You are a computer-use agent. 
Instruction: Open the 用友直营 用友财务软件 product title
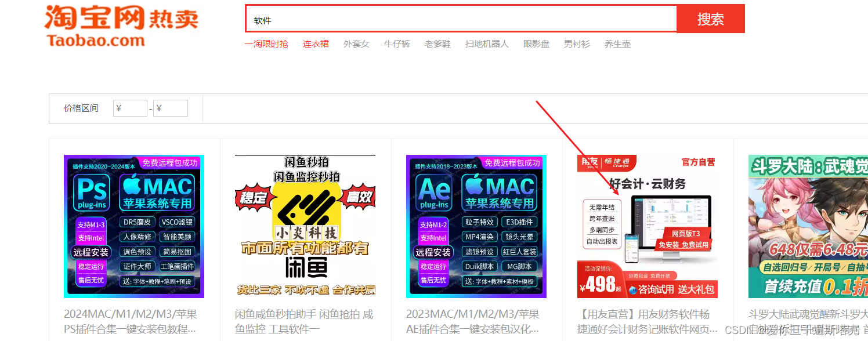[x=648, y=322]
